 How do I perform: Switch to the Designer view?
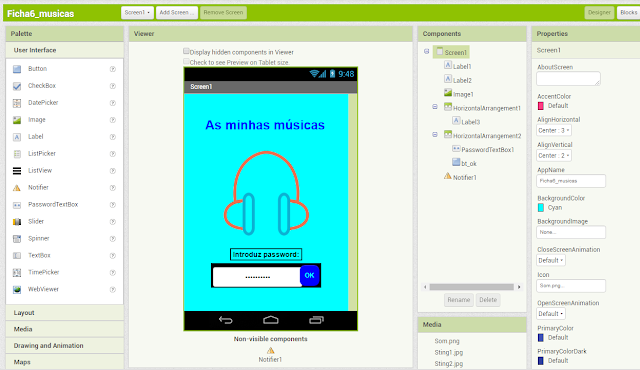[x=599, y=13]
